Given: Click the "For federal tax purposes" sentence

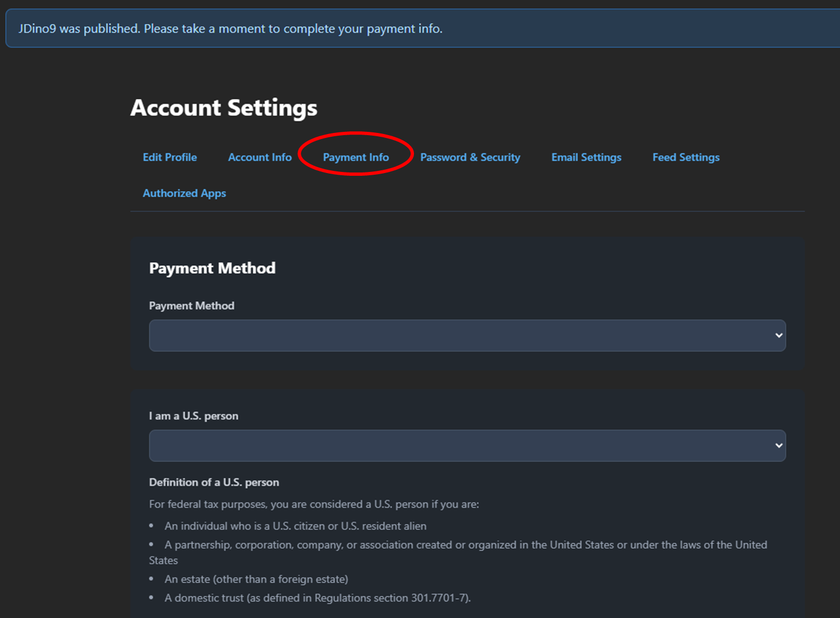Looking at the screenshot, I should pyautogui.click(x=314, y=504).
